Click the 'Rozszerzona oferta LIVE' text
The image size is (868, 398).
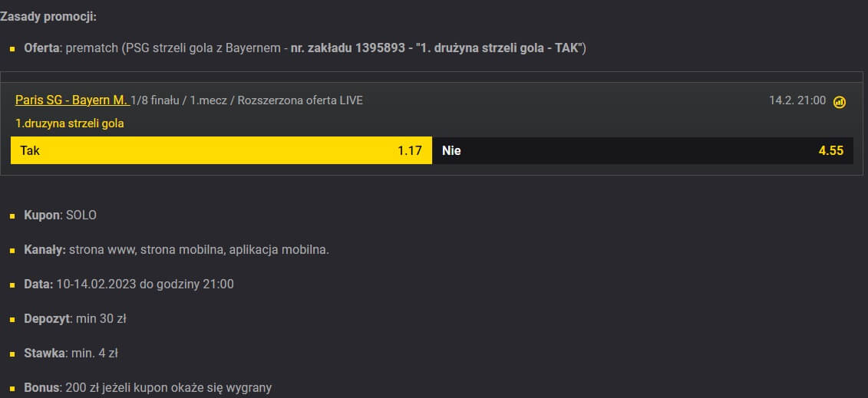300,100
